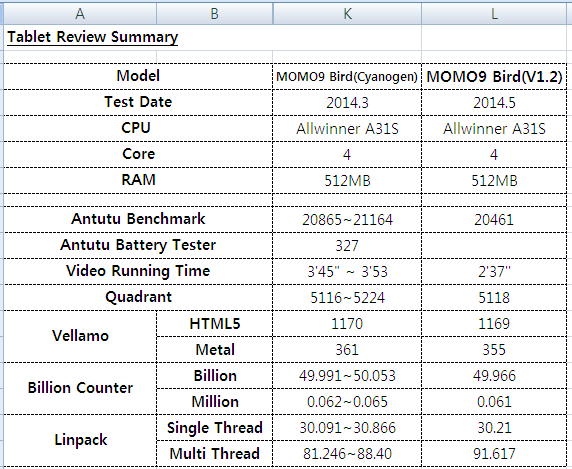Select the '49.991~50.053' cell
The image size is (572, 469).
click(x=347, y=376)
